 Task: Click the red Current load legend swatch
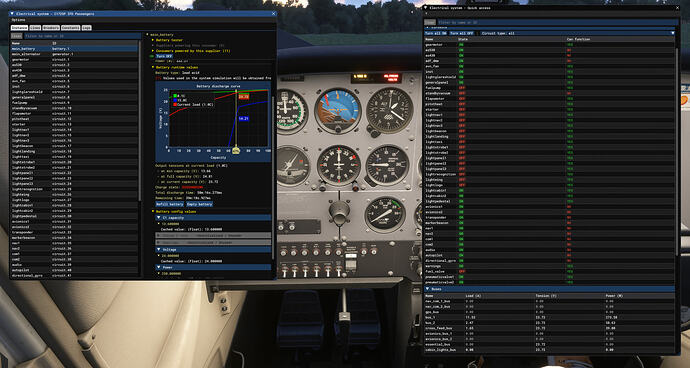(174, 104)
